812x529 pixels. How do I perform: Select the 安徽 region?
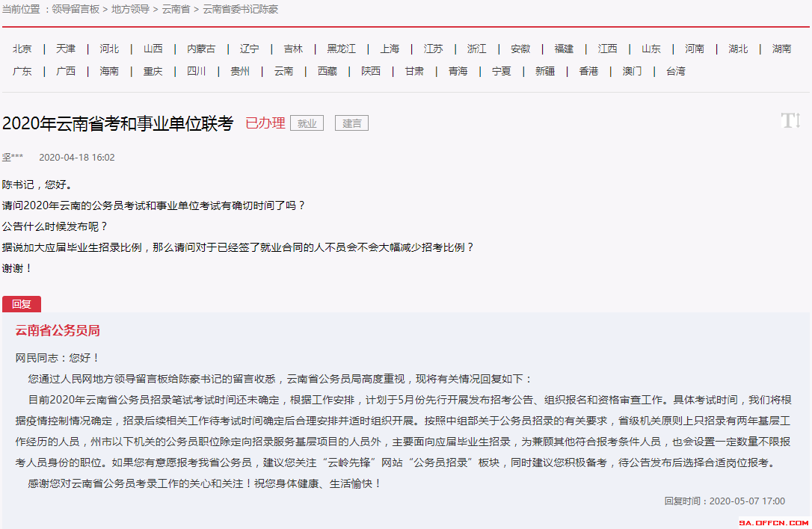pos(520,49)
